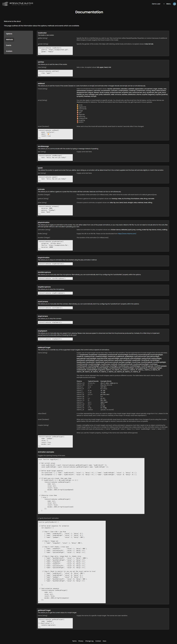The height and width of the screenshot is (644, 177).
Task: Click the grin emoji icon
Action: coord(78,113)
